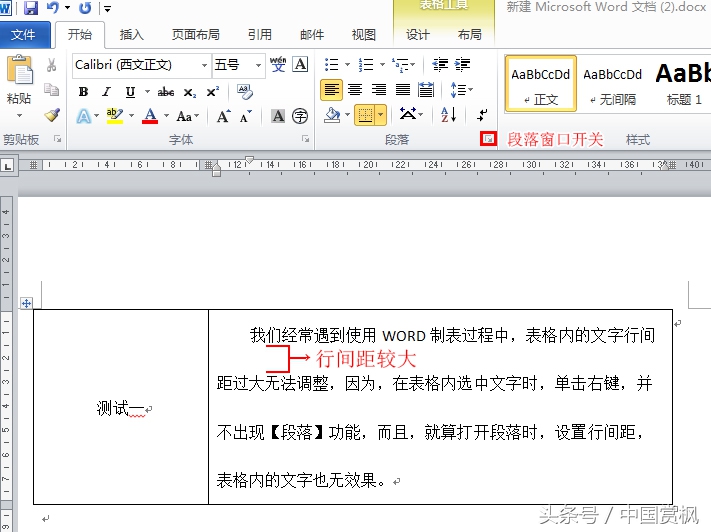Toggle subscript formatting
711x532 pixels.
[190, 92]
